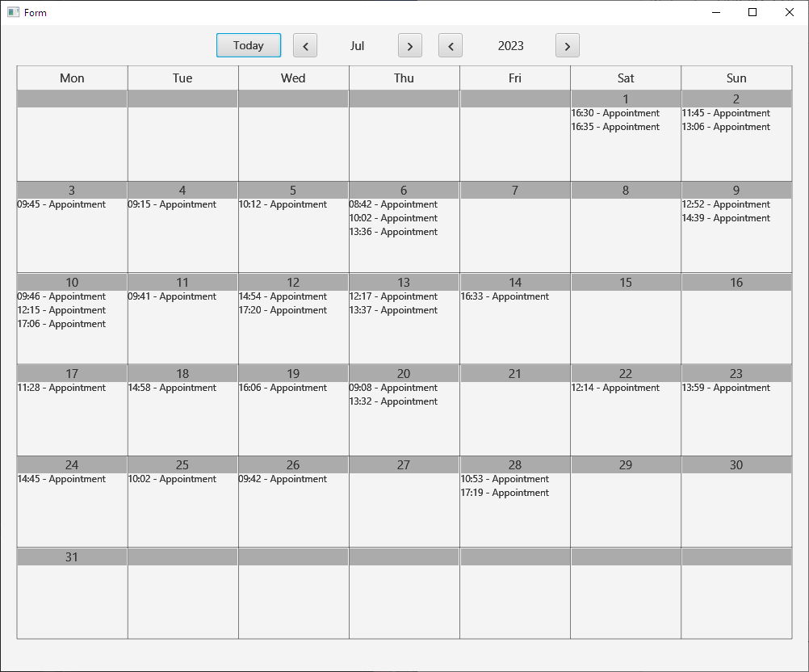Open the 14:58 appointment on day 18
809x672 pixels.
[172, 388]
